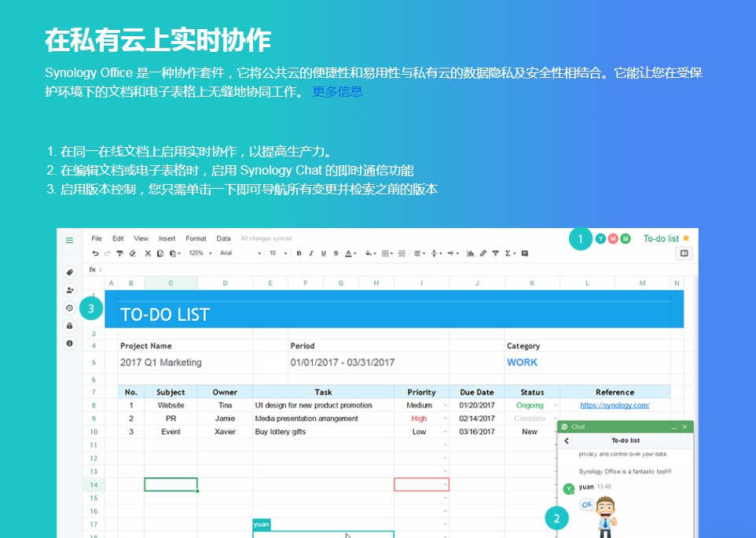Click the back arrow in Chat panel
Screen dimensions: 756x538
tap(567, 440)
